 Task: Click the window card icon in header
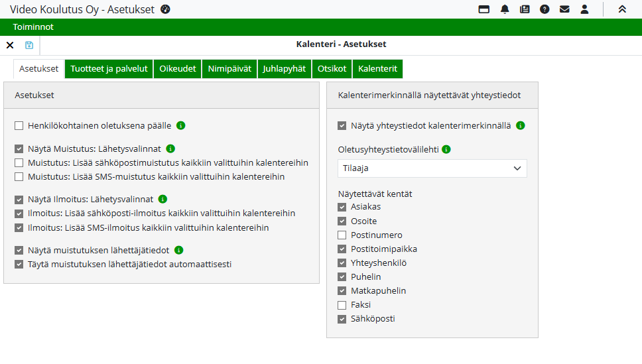484,9
